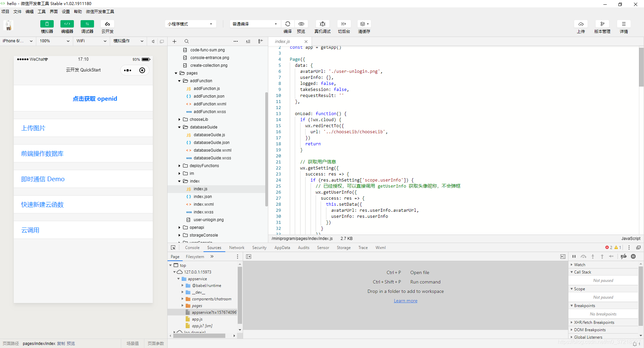This screenshot has width=644, height=348.
Task: Switch to the AppData devtools tab
Action: click(282, 248)
